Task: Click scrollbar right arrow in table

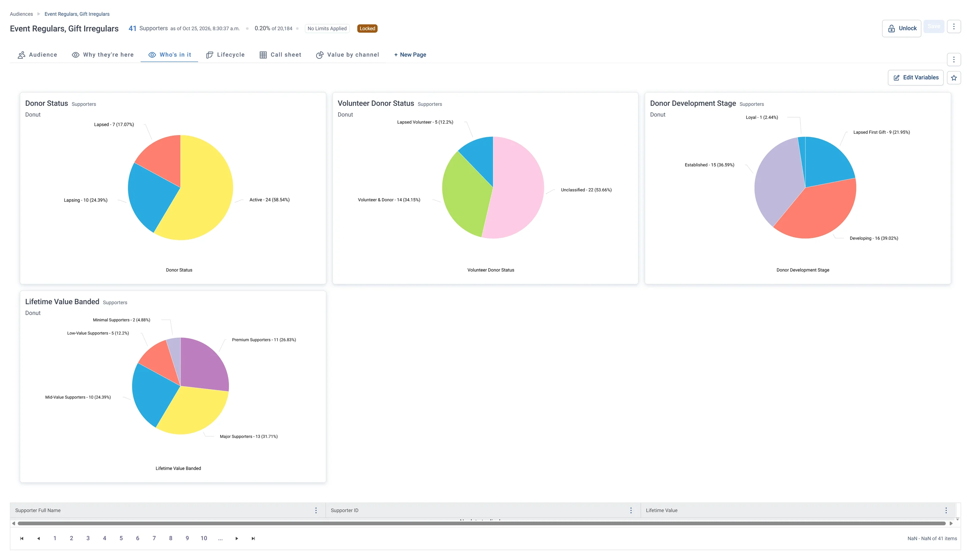Action: click(951, 524)
